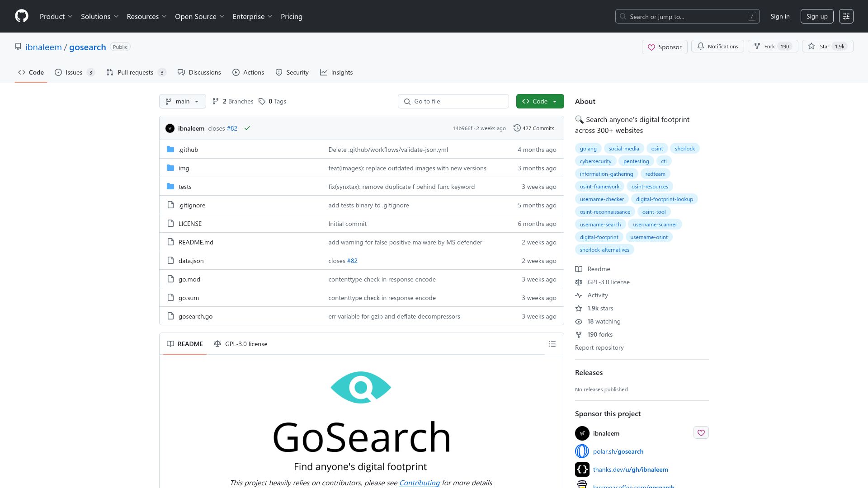The width and height of the screenshot is (868, 488).
Task: Open the Contributing link in README
Action: [420, 483]
